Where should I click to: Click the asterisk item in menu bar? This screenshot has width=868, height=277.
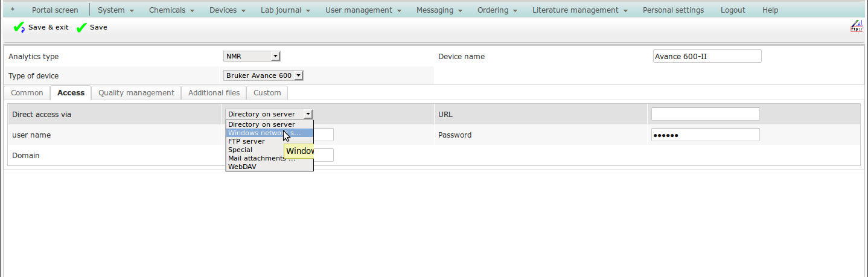coord(13,10)
